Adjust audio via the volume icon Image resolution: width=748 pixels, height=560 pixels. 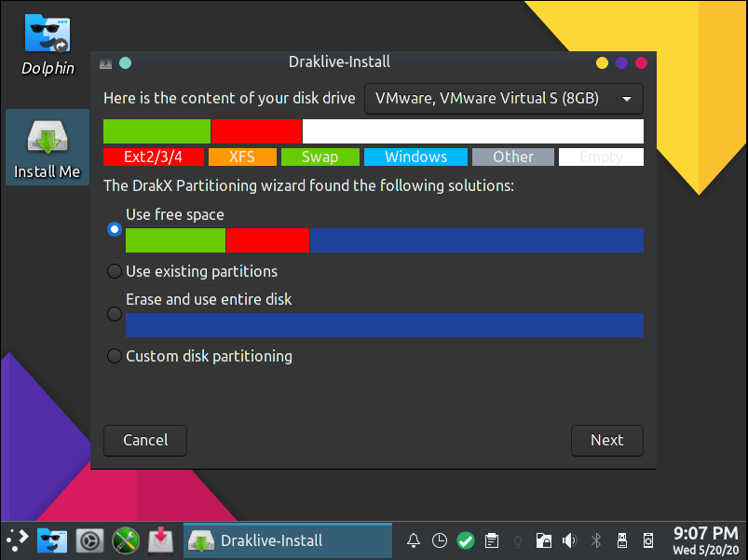click(x=569, y=540)
